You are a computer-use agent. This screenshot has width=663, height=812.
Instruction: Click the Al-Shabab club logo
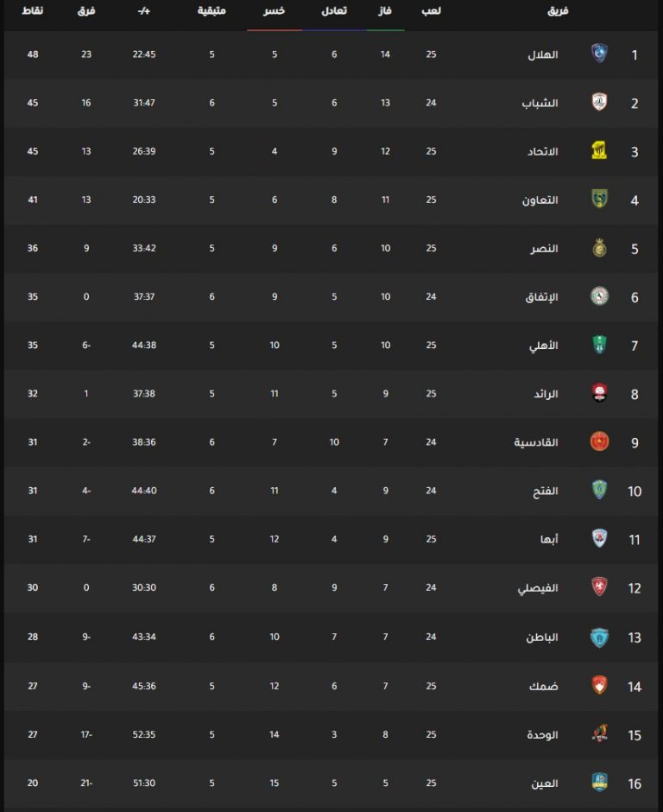click(599, 103)
